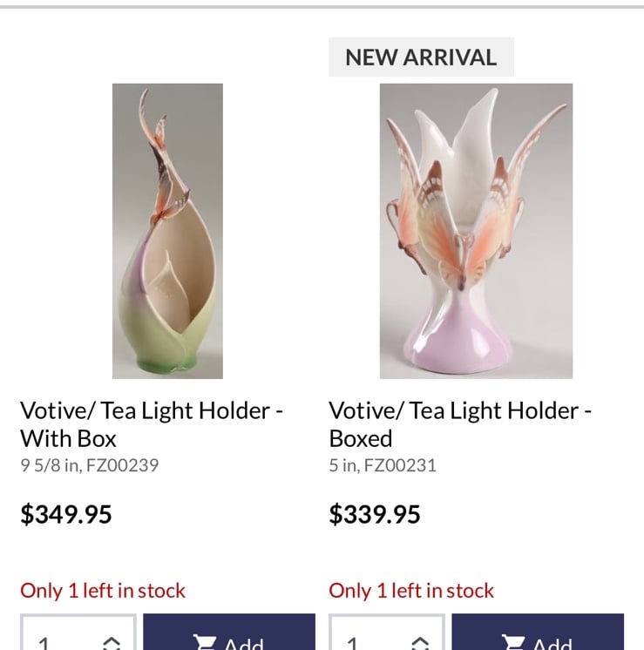
Task: Click the $339.95 price
Action: click(x=375, y=514)
